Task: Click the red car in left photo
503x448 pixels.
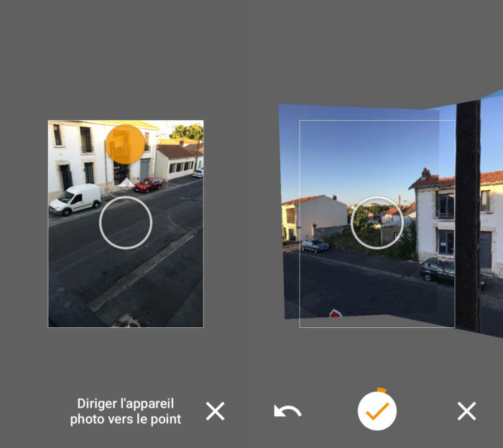Action: 149,185
